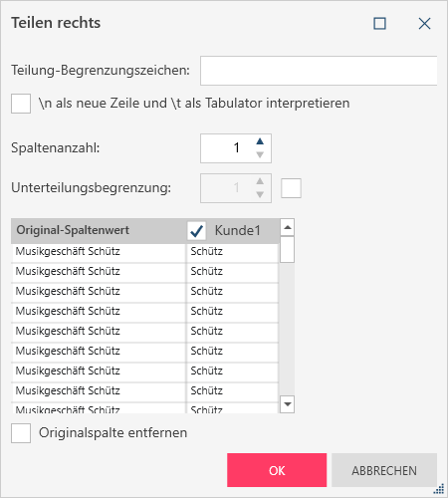This screenshot has height=498, width=448.
Task: Click the Unterteilungsbegrenzung up arrow
Action: [260, 181]
